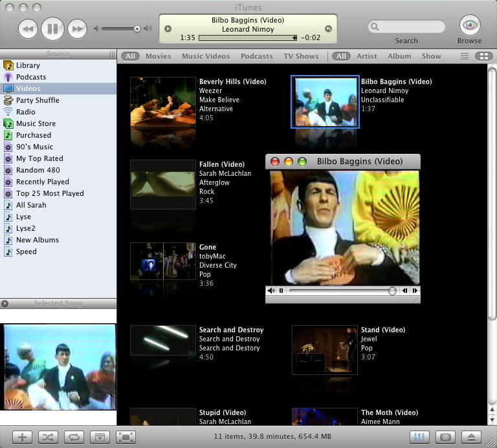This screenshot has height=448, width=497.
Task: Click the full screen video button
Action: [126, 437]
